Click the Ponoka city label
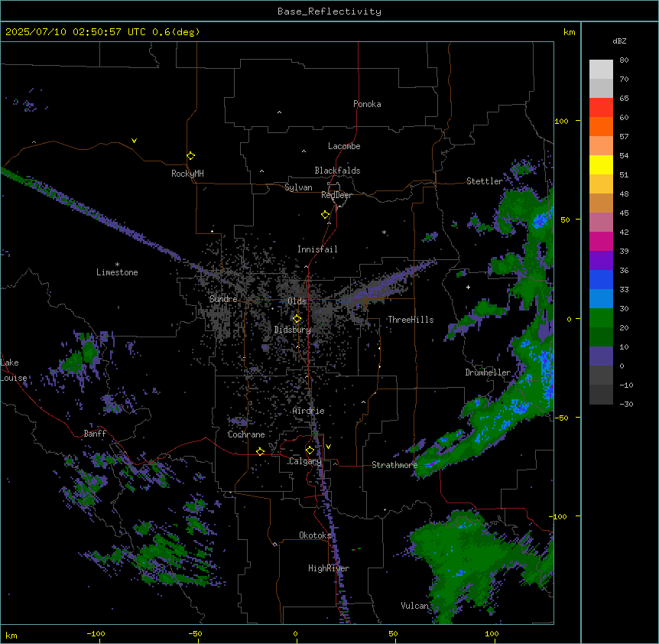 click(x=367, y=104)
